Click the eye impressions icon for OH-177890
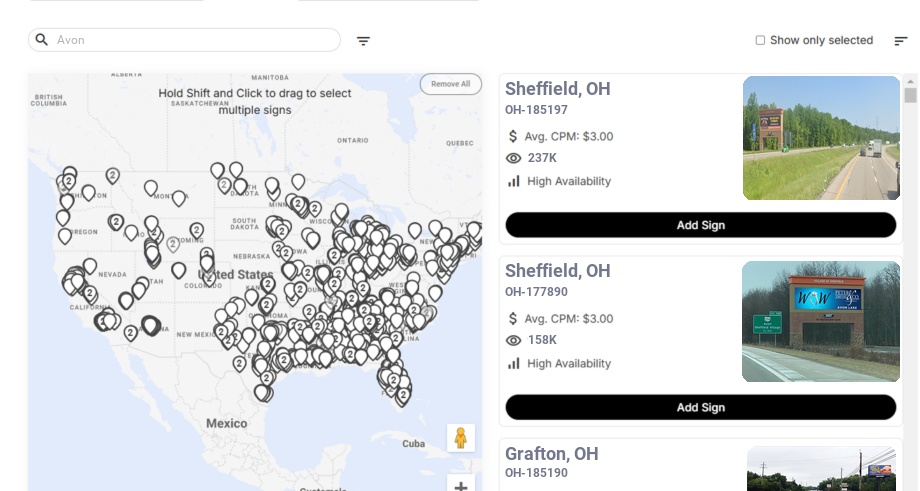 tap(514, 340)
